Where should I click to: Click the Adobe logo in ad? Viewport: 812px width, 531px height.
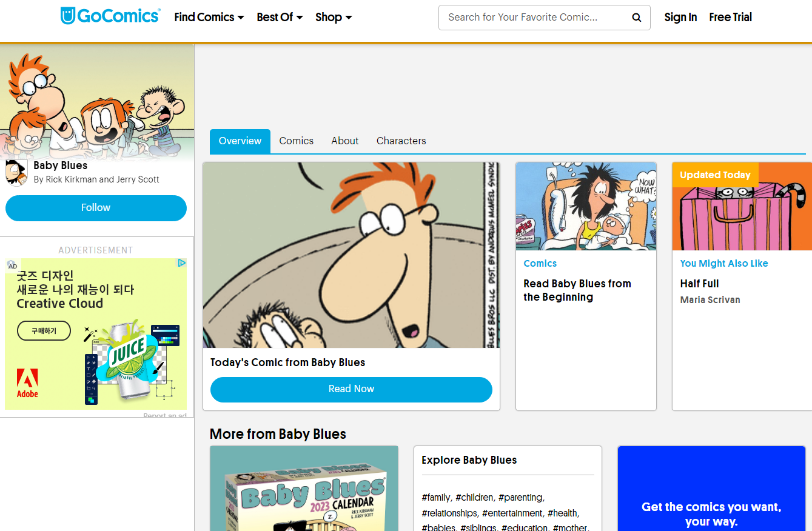pos(27,383)
